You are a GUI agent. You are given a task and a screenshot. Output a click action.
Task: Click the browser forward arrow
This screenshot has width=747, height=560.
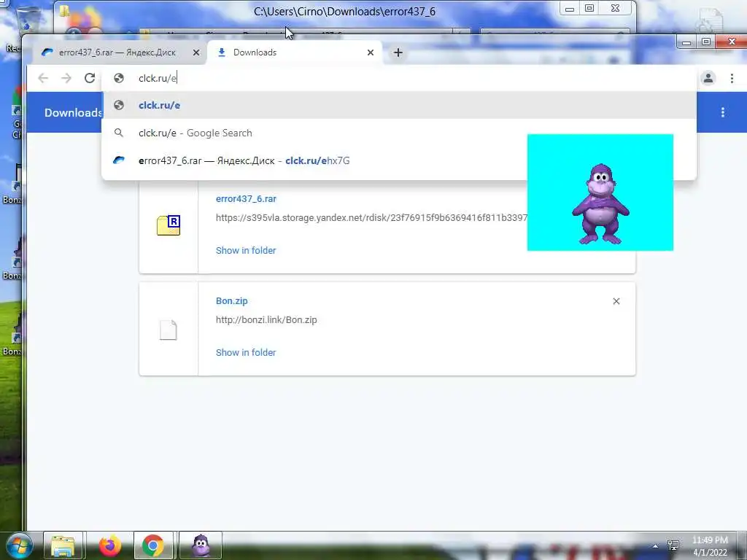[x=66, y=78]
